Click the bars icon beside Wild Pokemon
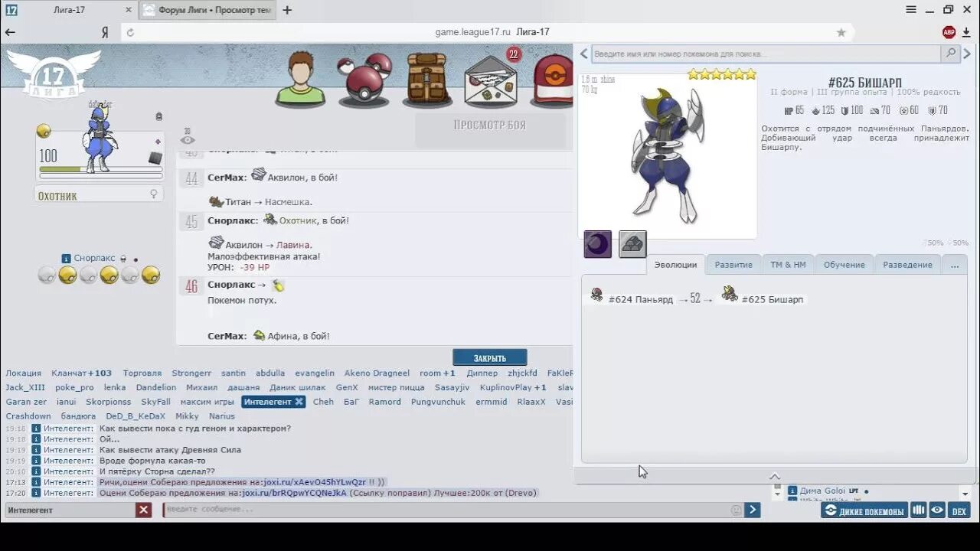The image size is (980, 551). (x=919, y=510)
